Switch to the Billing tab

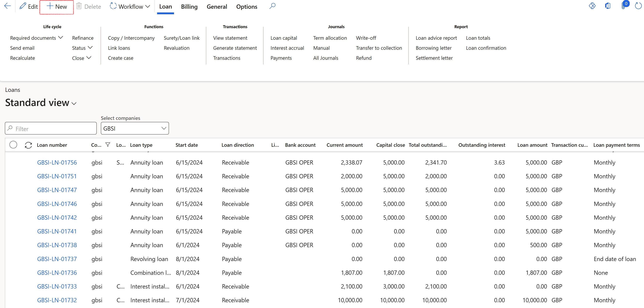(x=189, y=6)
